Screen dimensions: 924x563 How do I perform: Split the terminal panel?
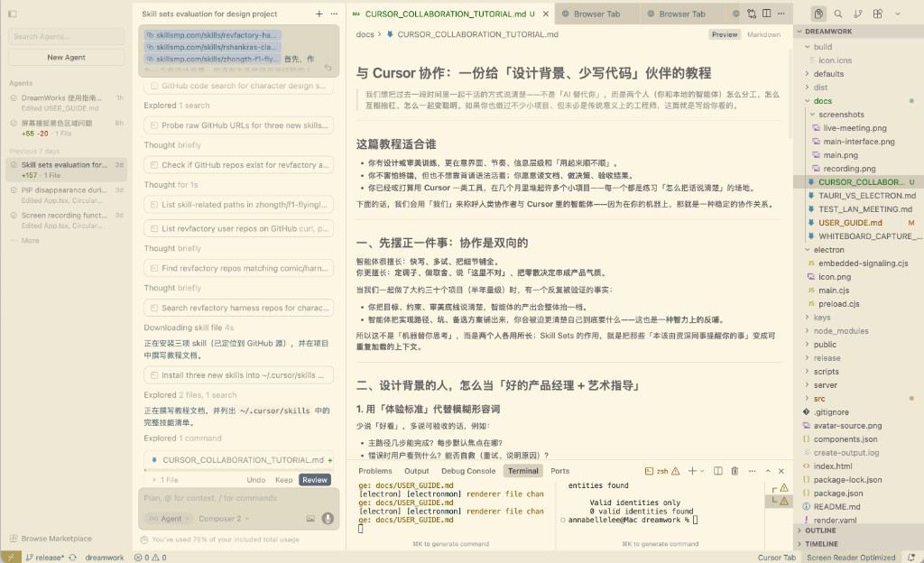coord(717,471)
